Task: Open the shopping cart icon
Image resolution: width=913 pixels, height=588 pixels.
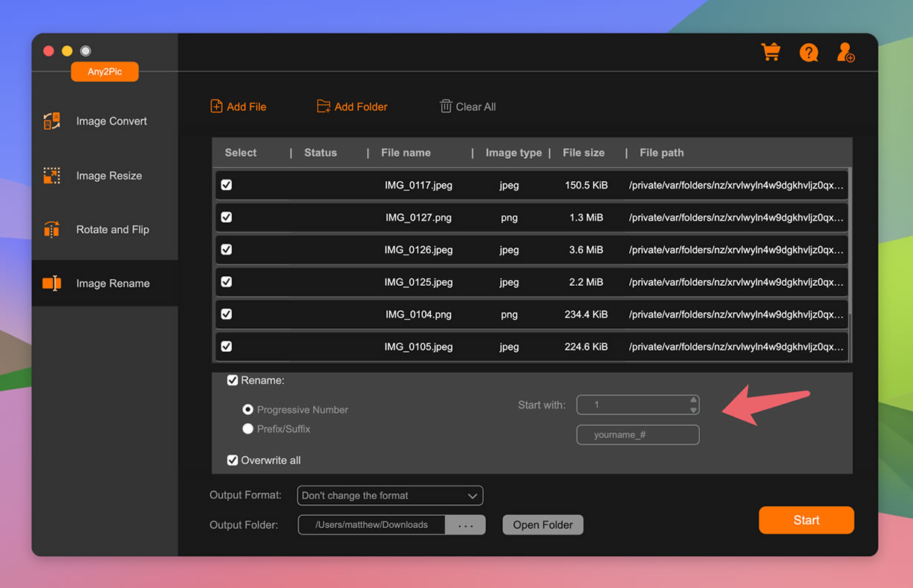Action: coord(771,52)
